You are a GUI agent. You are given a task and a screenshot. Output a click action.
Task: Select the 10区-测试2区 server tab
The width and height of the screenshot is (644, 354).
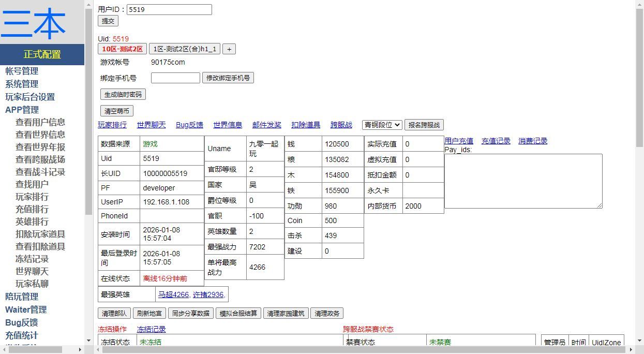[122, 49]
